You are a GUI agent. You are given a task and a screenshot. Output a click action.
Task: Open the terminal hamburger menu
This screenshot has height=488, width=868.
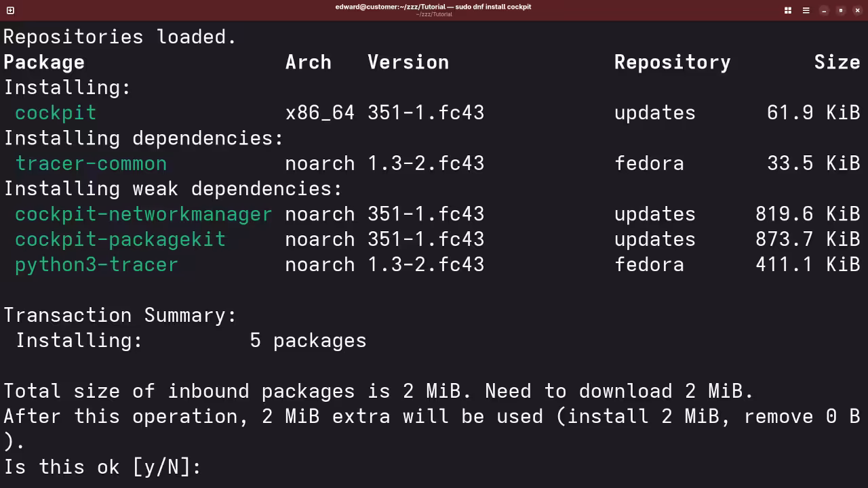(x=806, y=10)
